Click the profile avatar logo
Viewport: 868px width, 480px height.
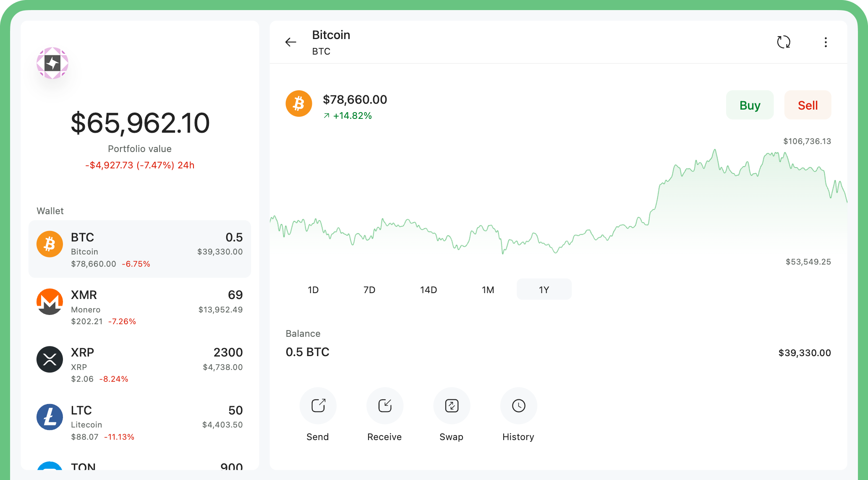coord(52,63)
